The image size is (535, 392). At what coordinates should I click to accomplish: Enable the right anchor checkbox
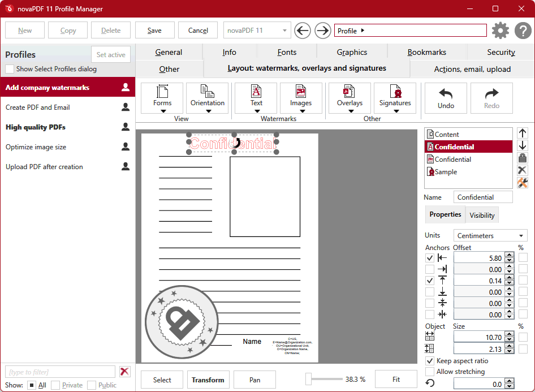pyautogui.click(x=430, y=269)
